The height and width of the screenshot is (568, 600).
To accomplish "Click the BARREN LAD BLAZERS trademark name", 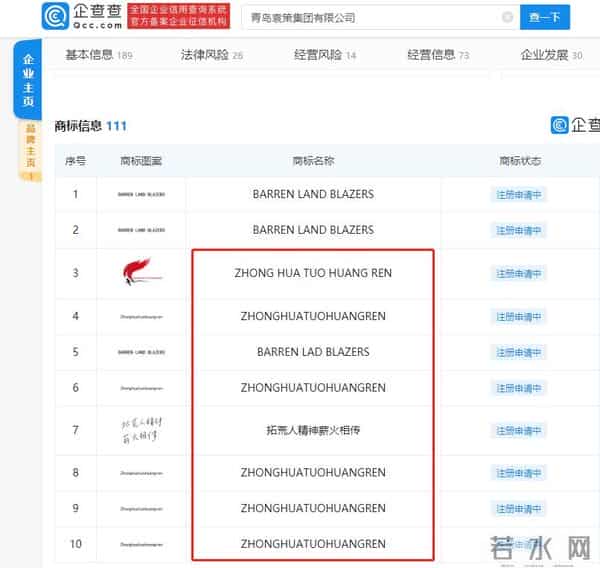I will 313,352.
